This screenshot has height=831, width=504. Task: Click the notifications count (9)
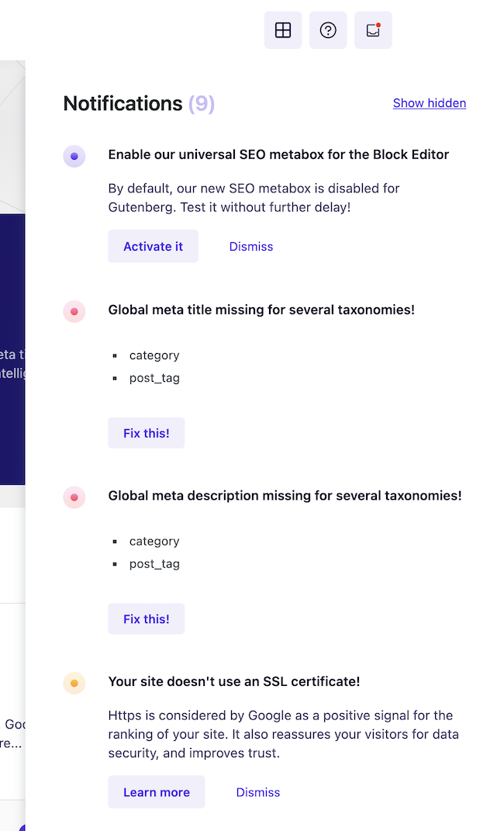pyautogui.click(x=202, y=103)
